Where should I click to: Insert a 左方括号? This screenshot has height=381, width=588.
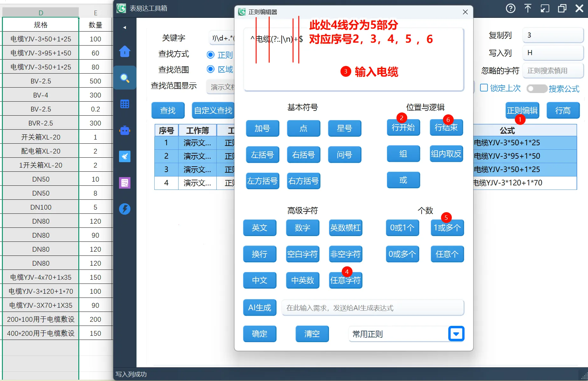262,181
